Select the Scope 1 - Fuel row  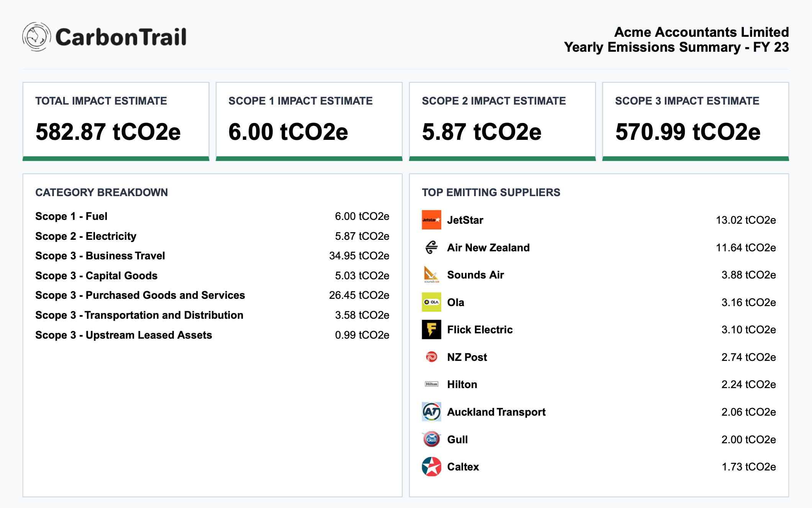coord(212,216)
